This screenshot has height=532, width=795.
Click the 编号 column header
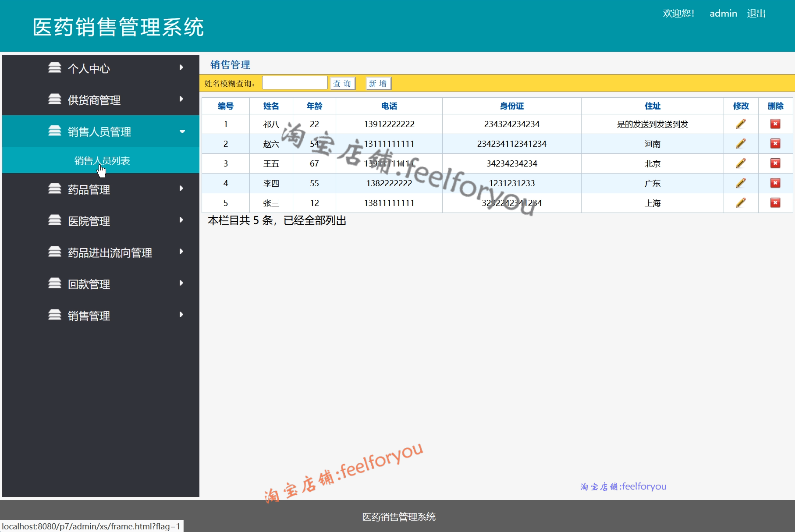tap(226, 106)
